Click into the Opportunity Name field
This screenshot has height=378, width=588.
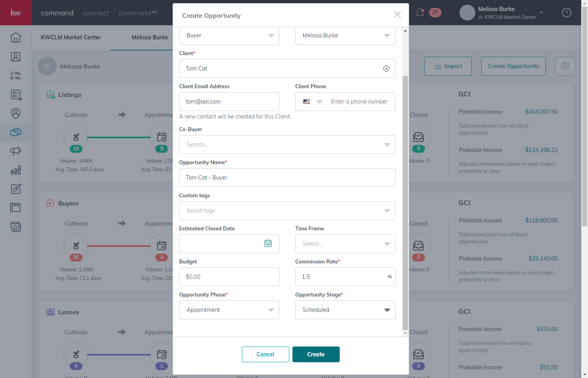pyautogui.click(x=287, y=178)
